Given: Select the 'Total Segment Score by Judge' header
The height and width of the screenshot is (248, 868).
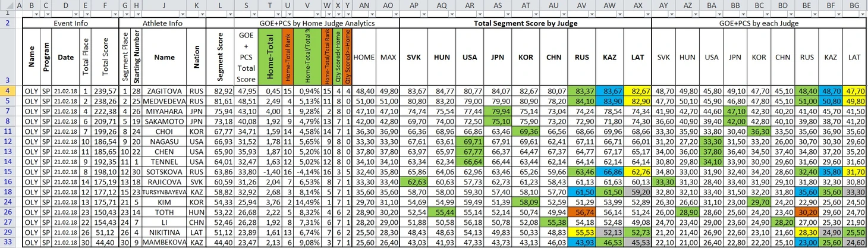Looking at the screenshot, I should 525,23.
